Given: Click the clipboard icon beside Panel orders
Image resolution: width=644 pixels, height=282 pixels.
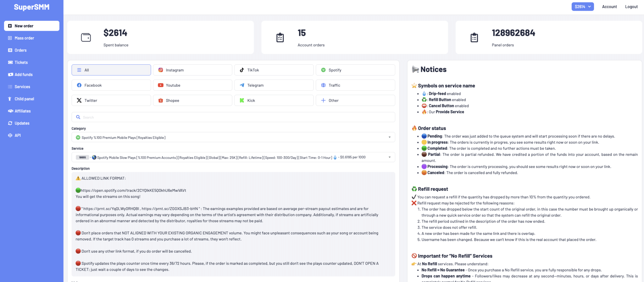Looking at the screenshot, I should (474, 37).
